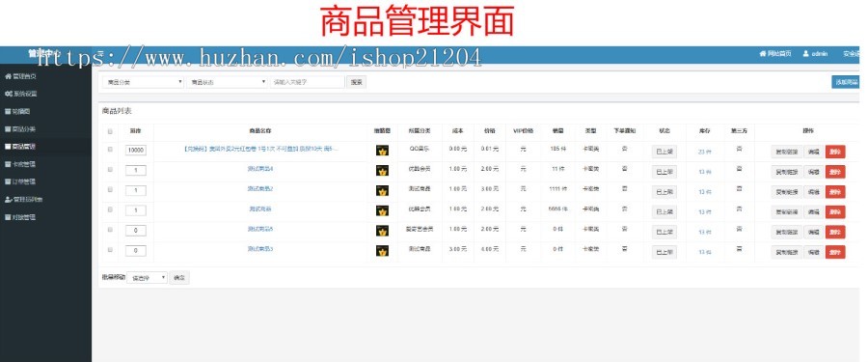Check the checkbox for the 爱奇艺会员 row
This screenshot has height=362, width=868.
tap(110, 230)
